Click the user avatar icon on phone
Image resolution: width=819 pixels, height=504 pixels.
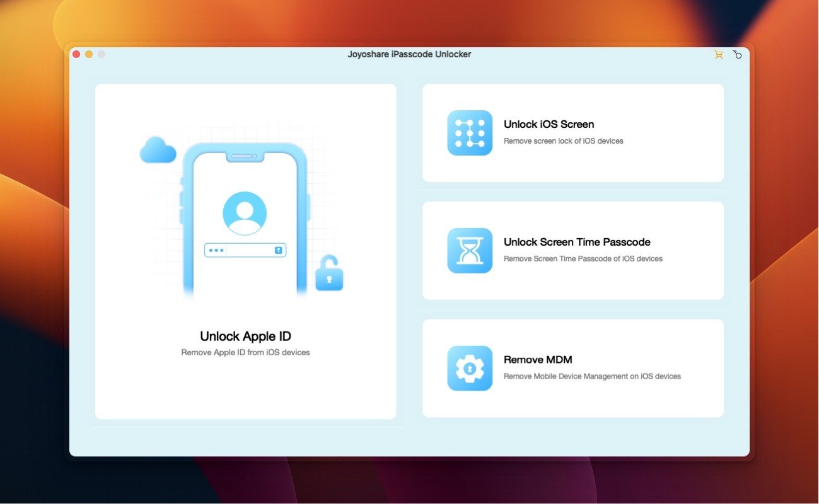tap(245, 214)
